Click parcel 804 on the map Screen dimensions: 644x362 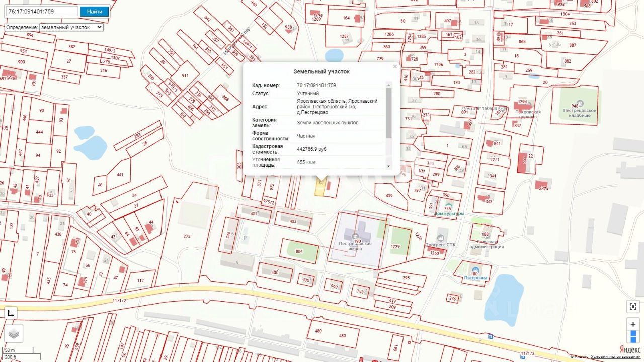tap(299, 251)
